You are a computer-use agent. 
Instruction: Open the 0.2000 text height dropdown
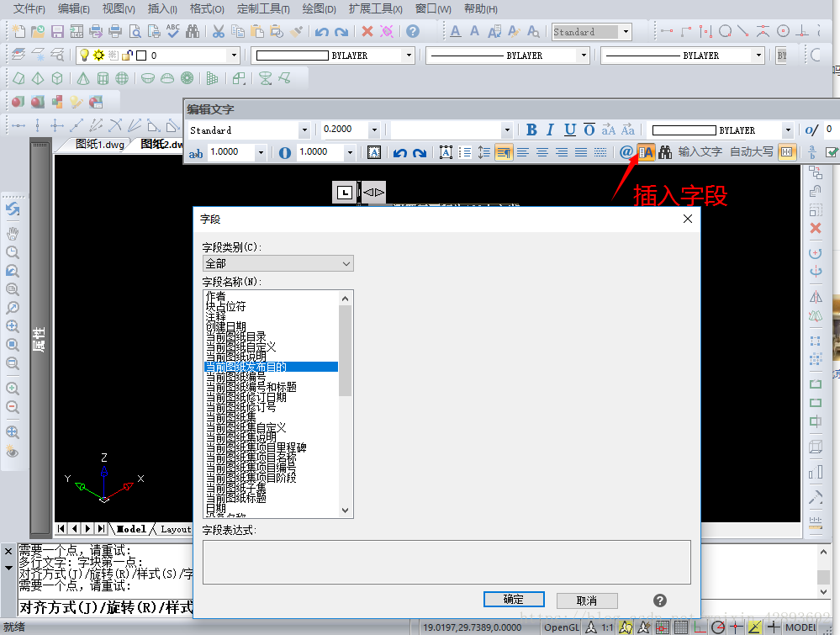coord(374,130)
